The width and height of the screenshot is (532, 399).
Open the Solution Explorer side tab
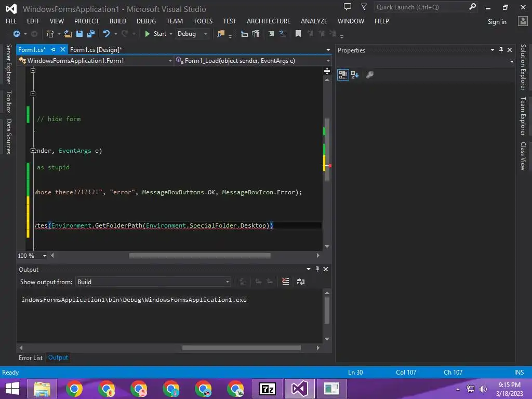pos(523,67)
